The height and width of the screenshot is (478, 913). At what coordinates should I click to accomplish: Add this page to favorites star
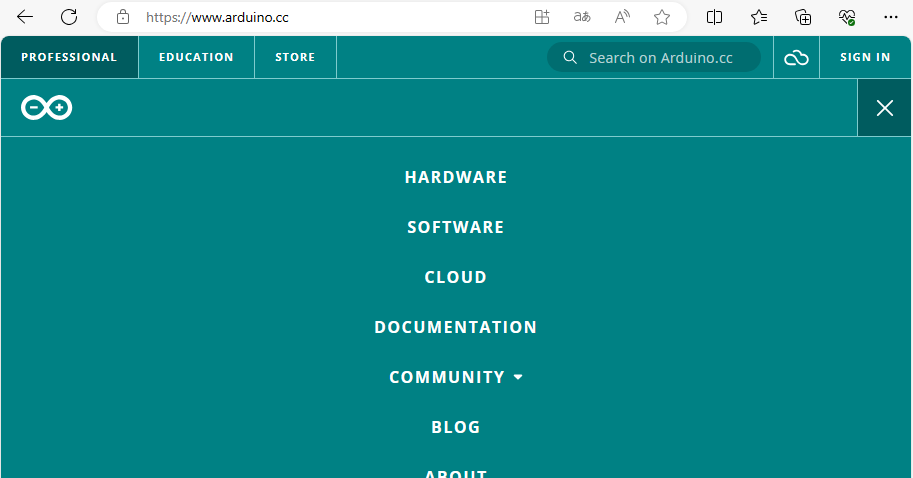(x=661, y=17)
